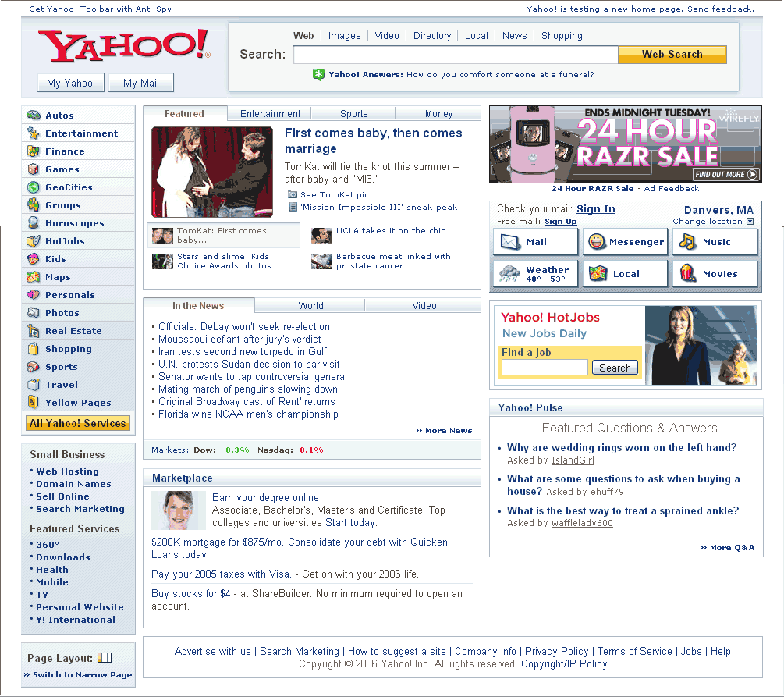Click the Earn your degree online ad image
Screen dimensions: 784x697
point(179,510)
